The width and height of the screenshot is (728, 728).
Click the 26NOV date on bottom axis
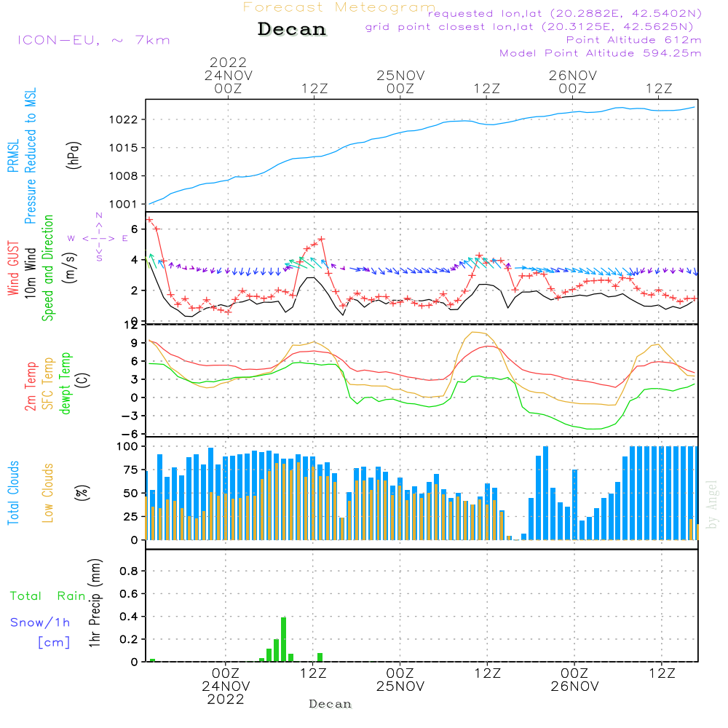pos(574,687)
